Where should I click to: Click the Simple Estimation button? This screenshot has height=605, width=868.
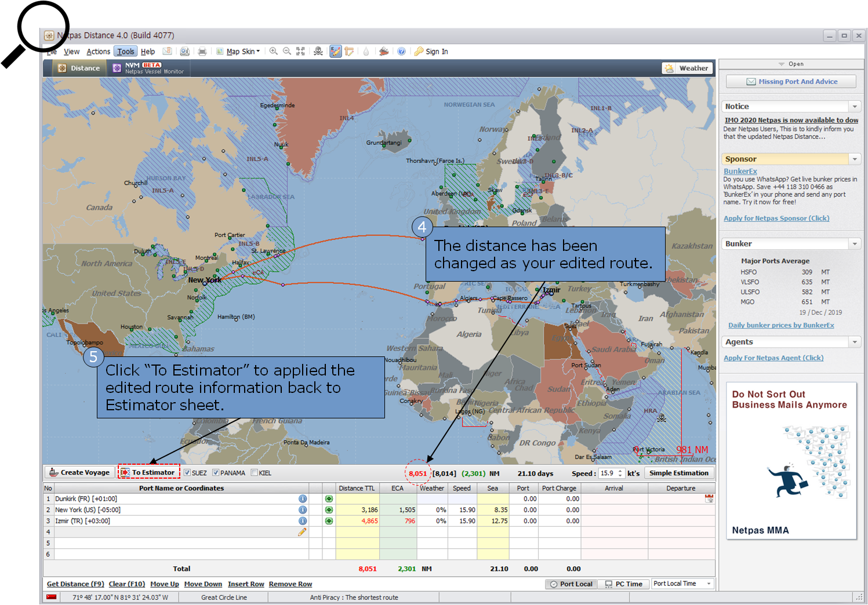pos(678,473)
